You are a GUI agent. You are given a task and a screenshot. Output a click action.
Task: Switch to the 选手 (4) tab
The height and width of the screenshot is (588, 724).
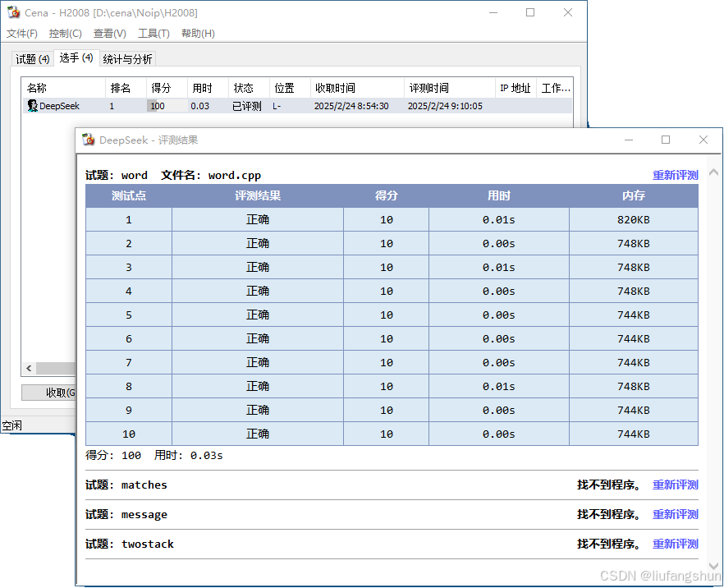(x=76, y=57)
